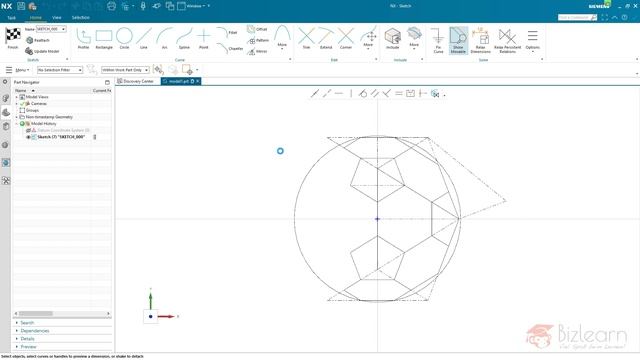Screen dimensions: 640x360
Task: Select Sketch (7) SKETCH_000 in tree
Action: coord(61,137)
